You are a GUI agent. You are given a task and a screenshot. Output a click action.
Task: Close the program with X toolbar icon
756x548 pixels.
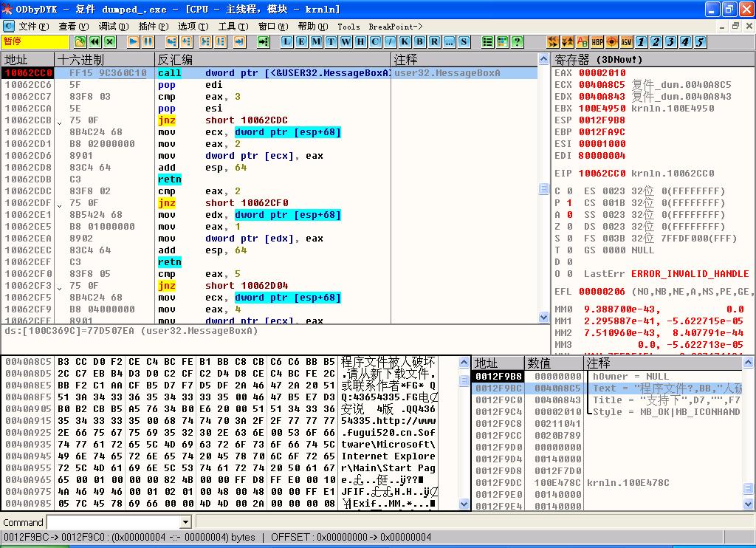pos(110,42)
